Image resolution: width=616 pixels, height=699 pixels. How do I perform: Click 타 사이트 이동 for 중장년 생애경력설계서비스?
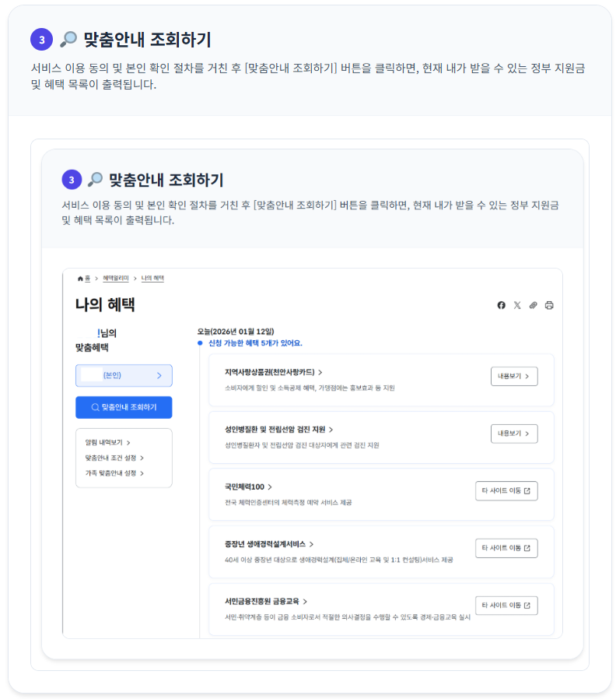(x=506, y=547)
